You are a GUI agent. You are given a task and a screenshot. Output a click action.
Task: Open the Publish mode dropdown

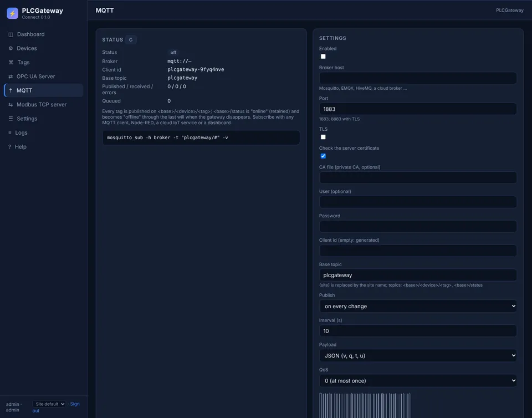(x=418, y=306)
